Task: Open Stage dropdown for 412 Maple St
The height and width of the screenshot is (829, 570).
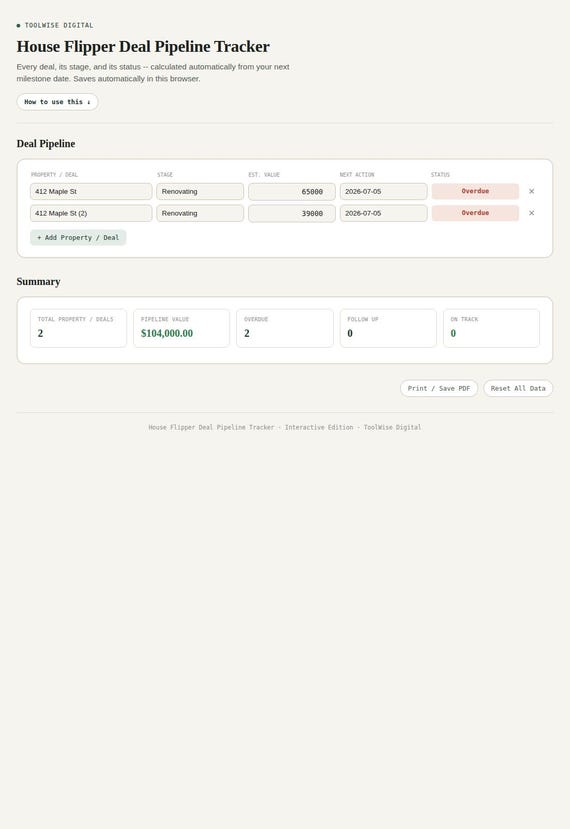Action: [200, 191]
